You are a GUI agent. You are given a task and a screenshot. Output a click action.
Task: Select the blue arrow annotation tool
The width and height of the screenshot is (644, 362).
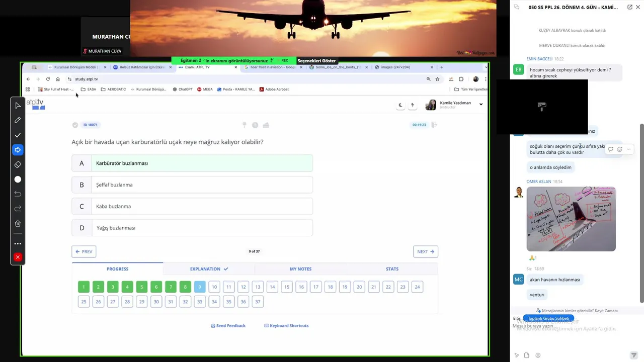(x=18, y=150)
